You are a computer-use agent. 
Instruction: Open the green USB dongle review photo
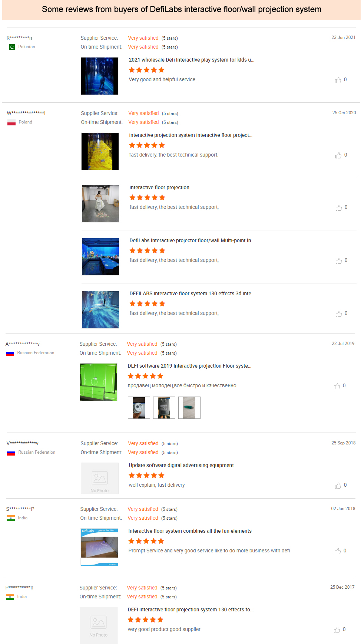(x=189, y=408)
